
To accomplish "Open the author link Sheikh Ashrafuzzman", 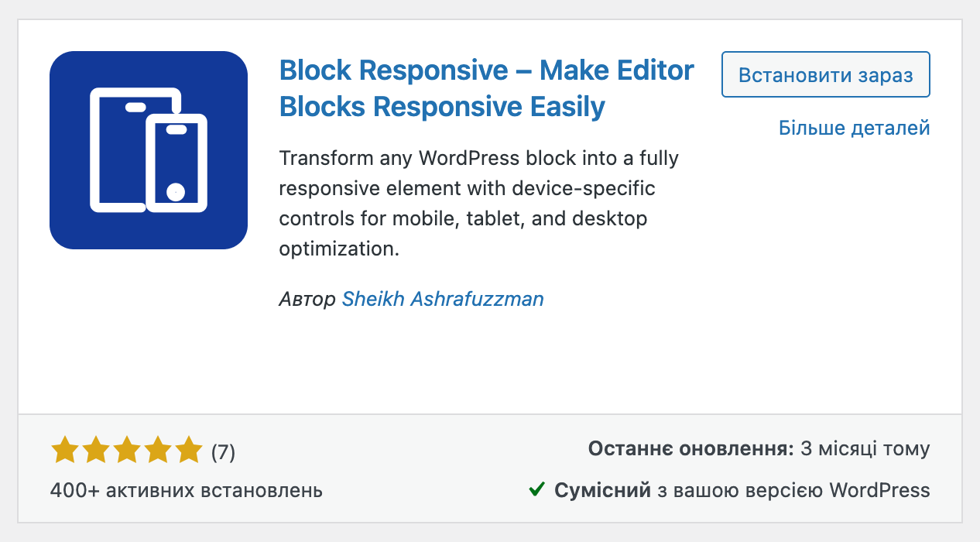I will pyautogui.click(x=443, y=299).
